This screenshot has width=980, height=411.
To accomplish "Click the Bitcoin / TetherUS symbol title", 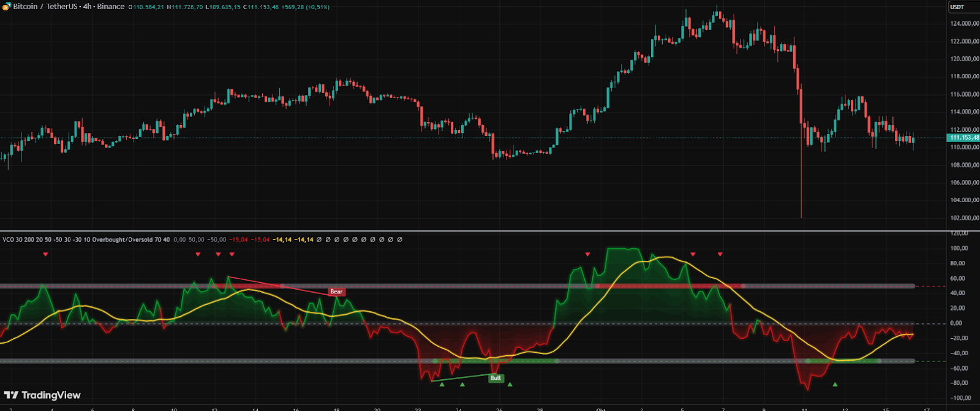I will tap(69, 7).
